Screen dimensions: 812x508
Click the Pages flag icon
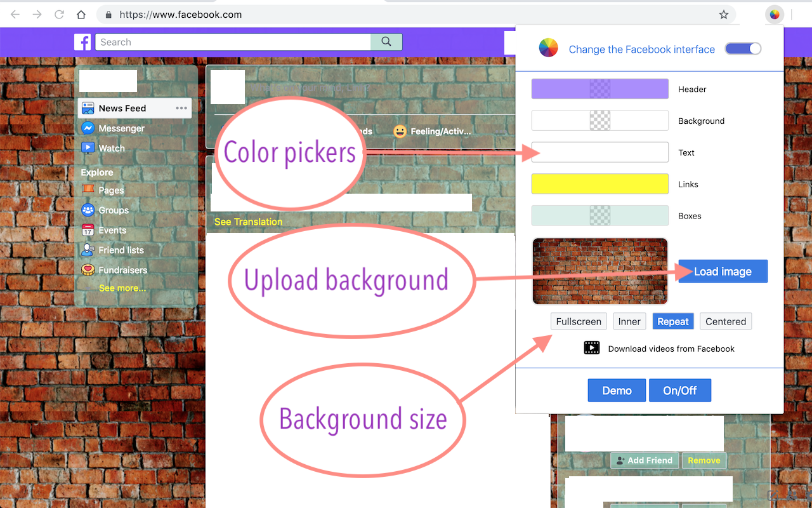click(88, 190)
